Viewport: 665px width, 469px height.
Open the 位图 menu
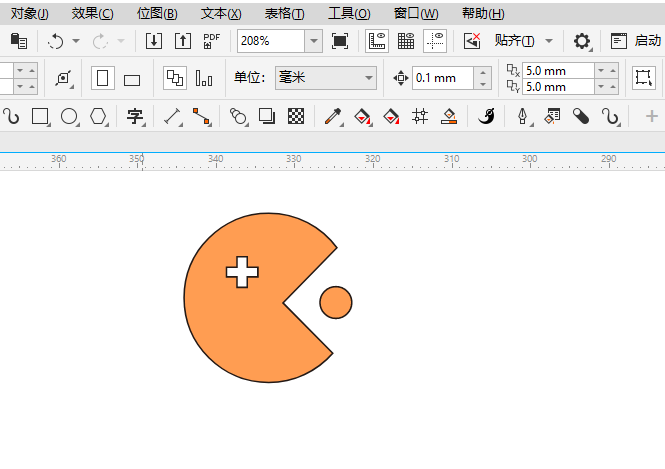(x=157, y=13)
